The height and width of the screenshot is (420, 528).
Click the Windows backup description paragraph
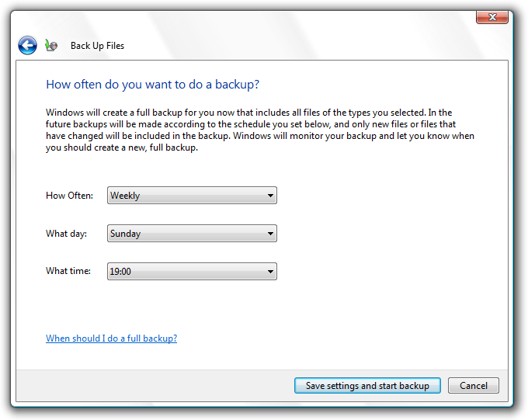(x=260, y=130)
